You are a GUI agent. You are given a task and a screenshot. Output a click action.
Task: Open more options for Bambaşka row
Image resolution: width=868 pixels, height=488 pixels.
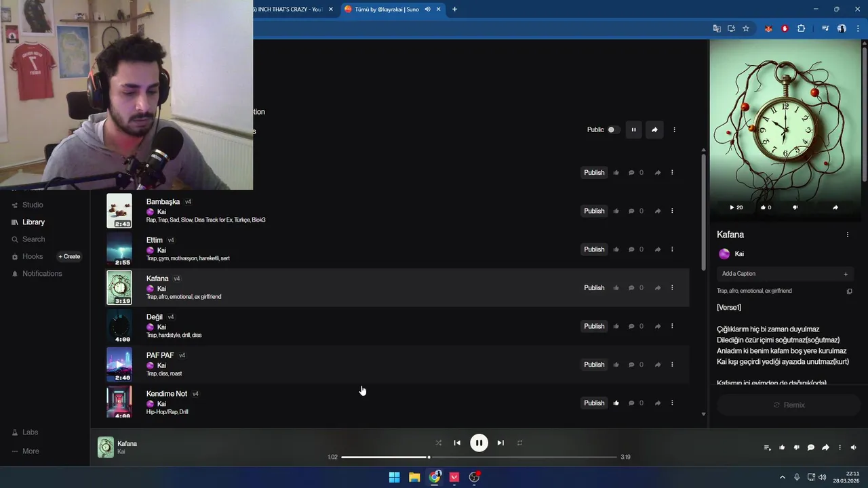672,211
